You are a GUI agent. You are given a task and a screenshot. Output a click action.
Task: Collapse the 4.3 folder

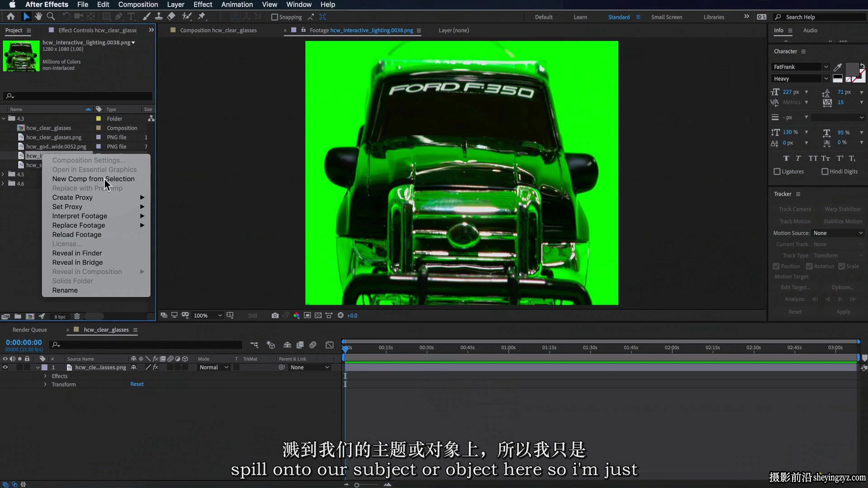pyautogui.click(x=4, y=118)
